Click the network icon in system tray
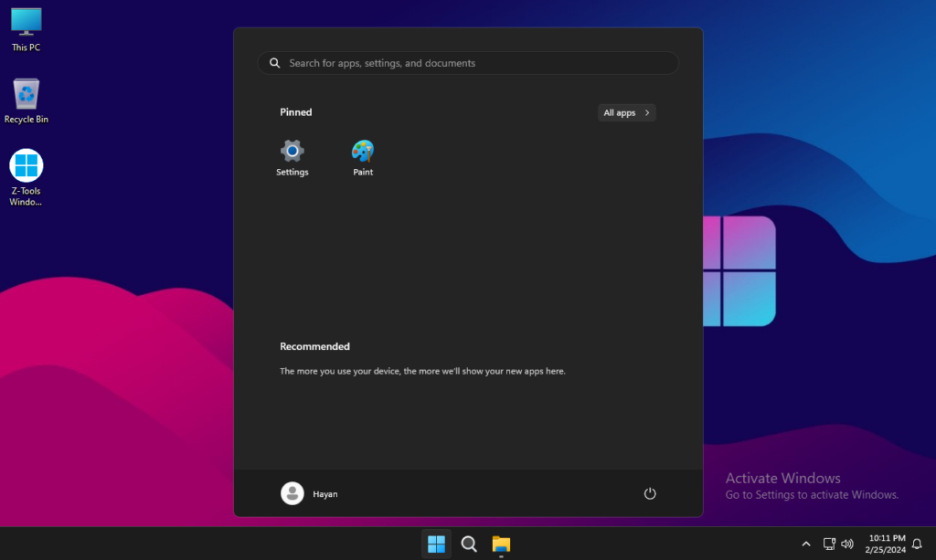This screenshot has width=936, height=560. click(x=829, y=544)
